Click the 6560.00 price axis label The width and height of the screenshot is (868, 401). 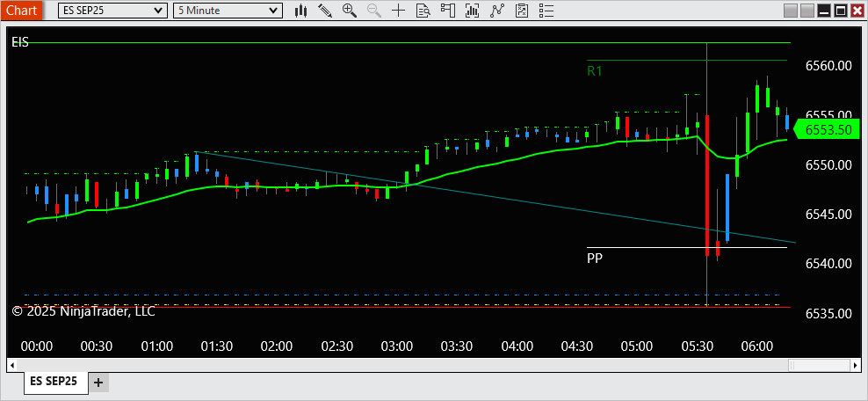[x=828, y=67]
